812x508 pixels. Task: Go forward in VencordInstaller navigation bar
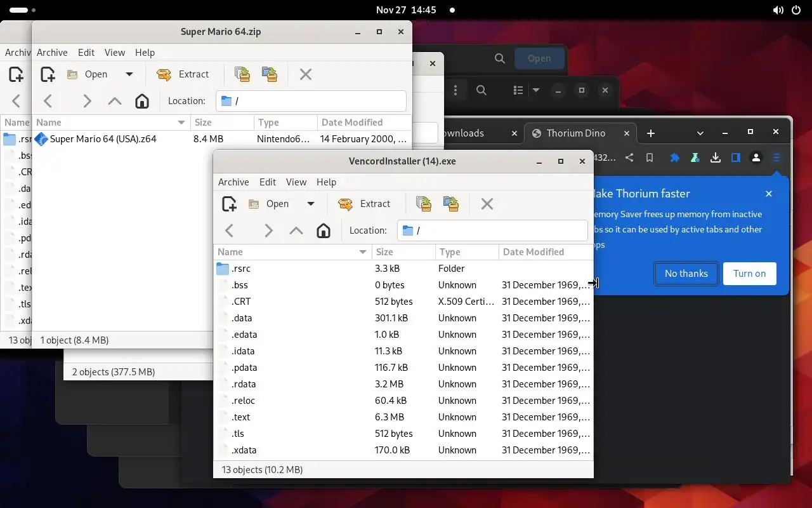[268, 231]
